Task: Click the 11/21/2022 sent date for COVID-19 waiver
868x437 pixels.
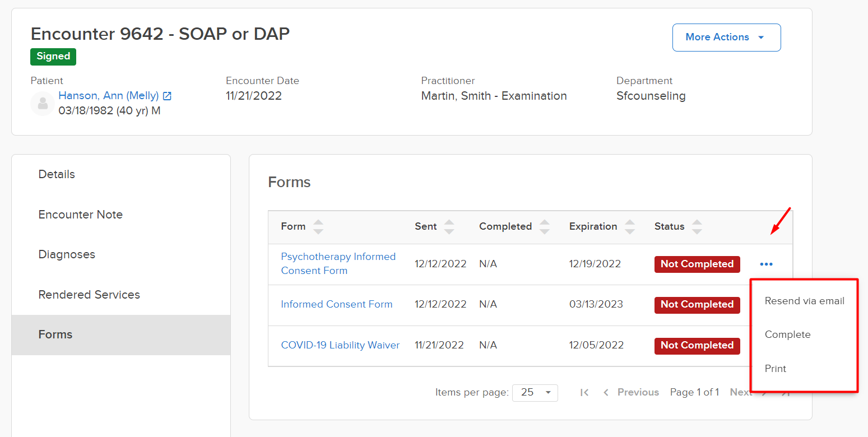Action: [439, 345]
